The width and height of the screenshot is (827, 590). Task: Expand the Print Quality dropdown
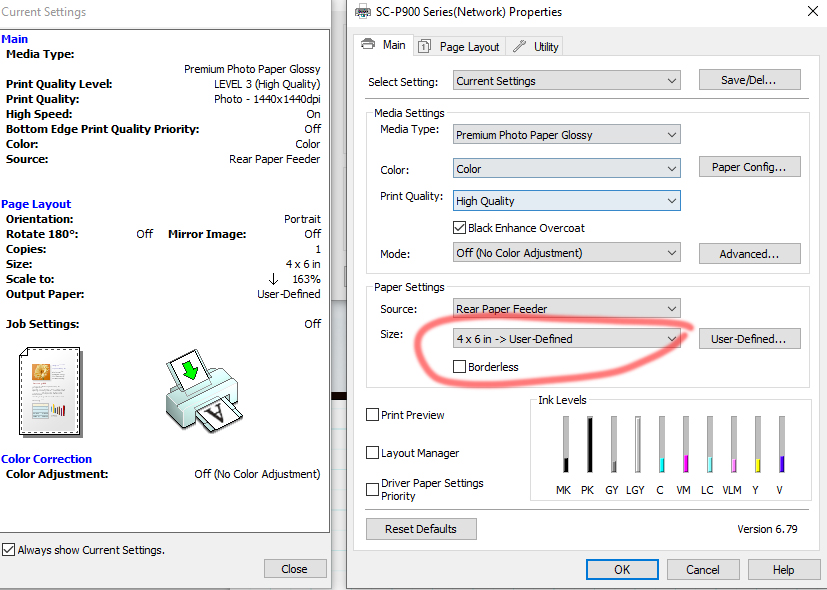tap(566, 201)
